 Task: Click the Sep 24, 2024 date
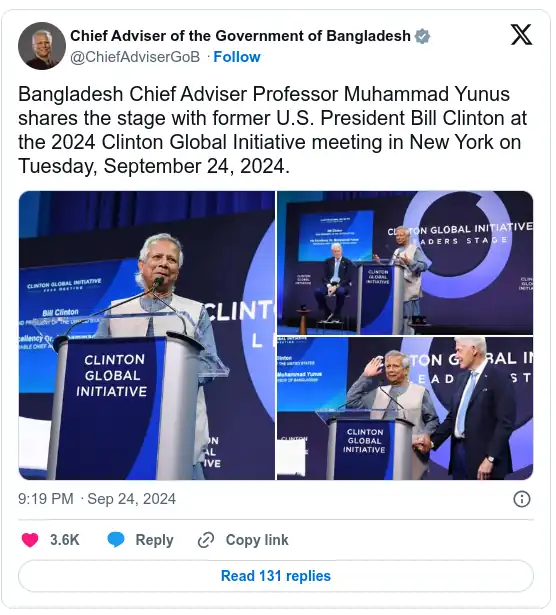pyautogui.click(x=131, y=499)
